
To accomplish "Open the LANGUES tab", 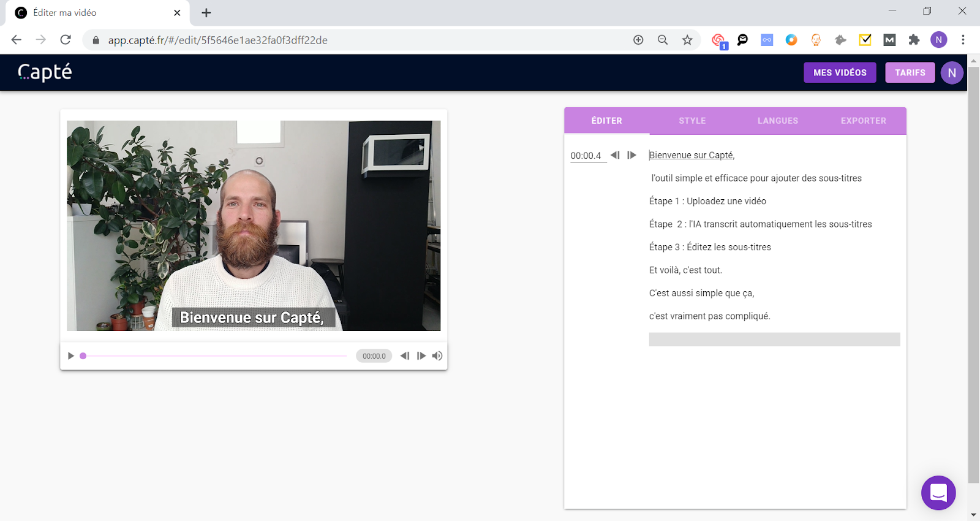I will click(x=778, y=121).
